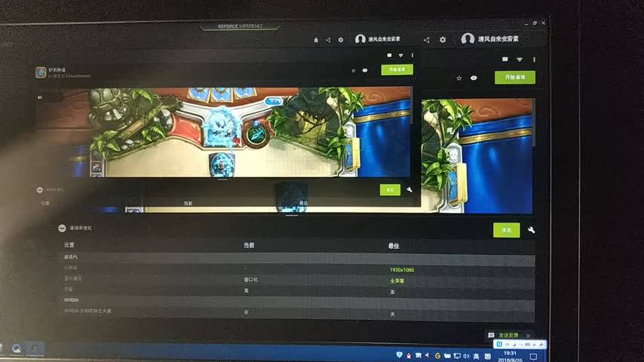Click the 发送反馈 send feedback link
This screenshot has height=362, width=644.
click(508, 336)
